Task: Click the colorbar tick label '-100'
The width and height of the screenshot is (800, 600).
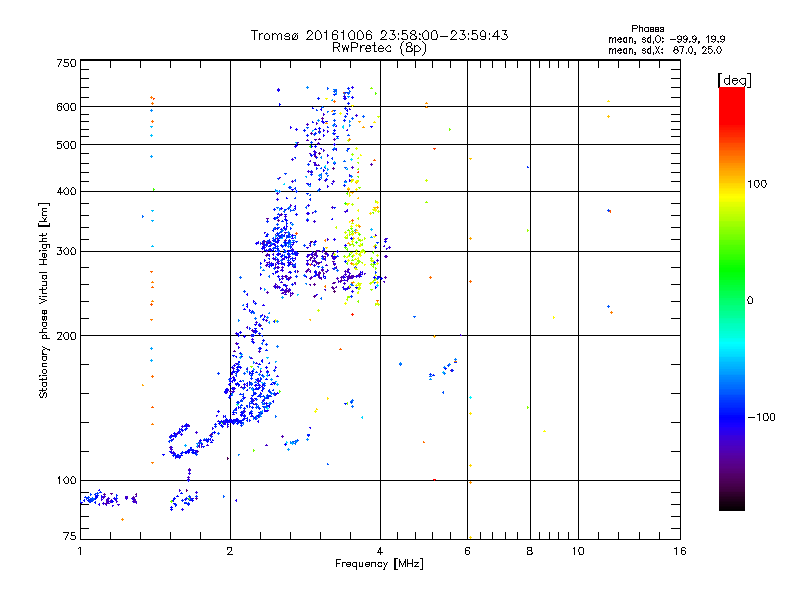Action: tap(761, 417)
